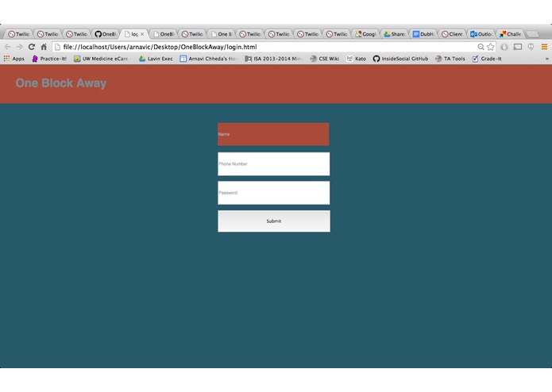
Task: Switch to the Google tab
Action: (x=365, y=34)
